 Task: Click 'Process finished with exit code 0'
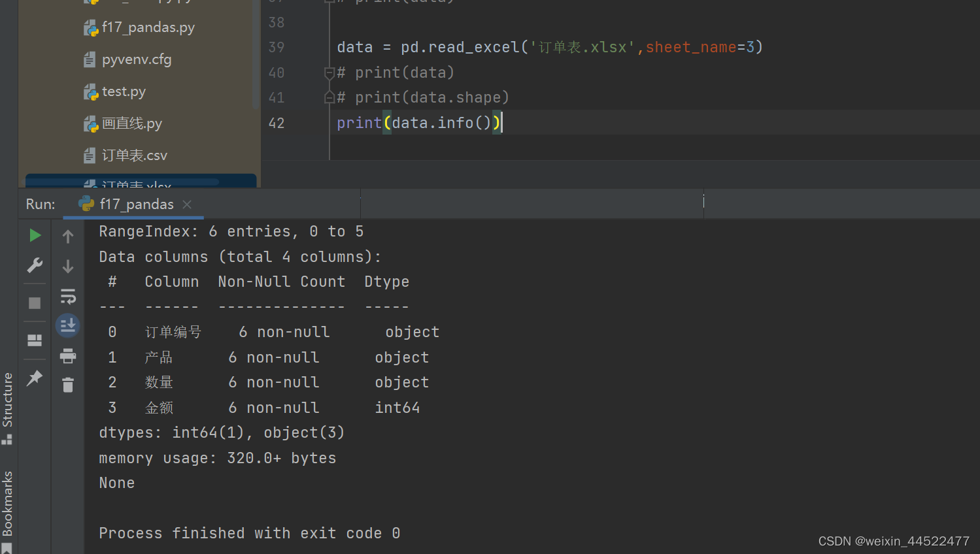[250, 533]
